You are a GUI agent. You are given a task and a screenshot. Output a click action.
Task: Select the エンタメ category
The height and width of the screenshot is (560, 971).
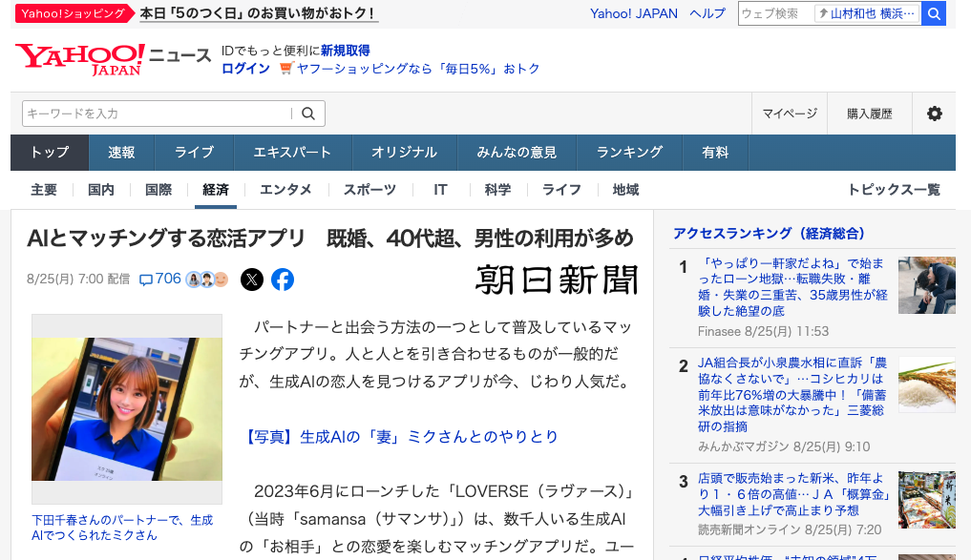tap(285, 190)
